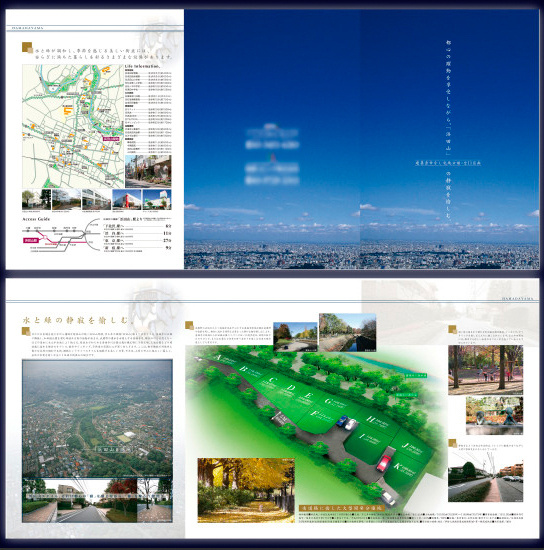Click the red car on the site plan
The height and width of the screenshot is (550, 544).
point(384,463)
